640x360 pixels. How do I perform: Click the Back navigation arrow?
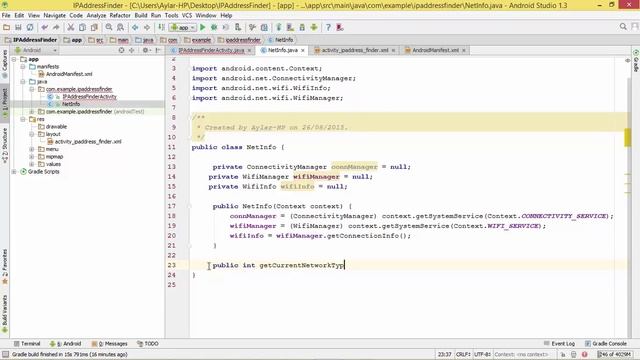tap(135, 27)
